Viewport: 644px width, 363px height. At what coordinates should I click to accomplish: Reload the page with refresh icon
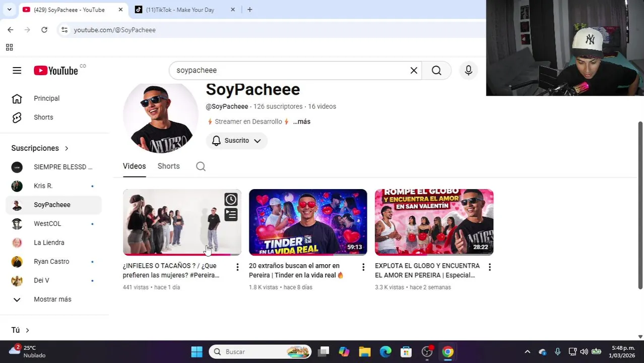[x=44, y=30]
